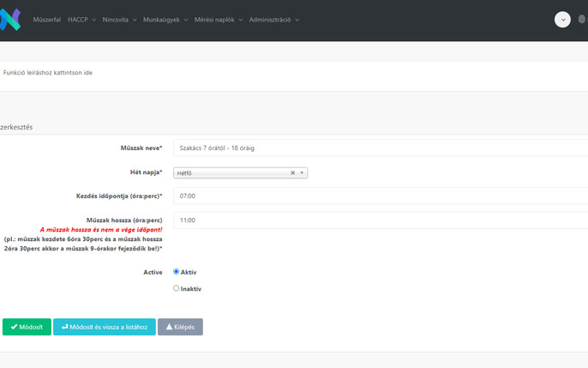588x368 pixels.
Task: Select the Inaktív radio button
Action: [177, 288]
